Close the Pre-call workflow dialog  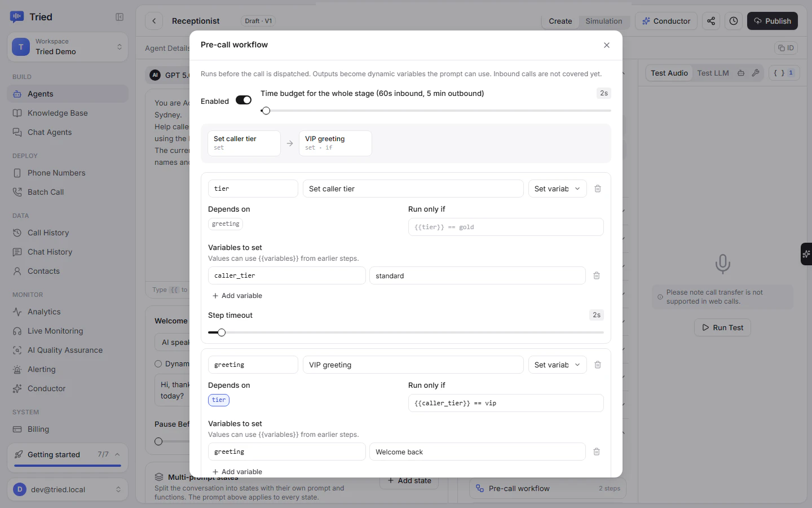[607, 45]
